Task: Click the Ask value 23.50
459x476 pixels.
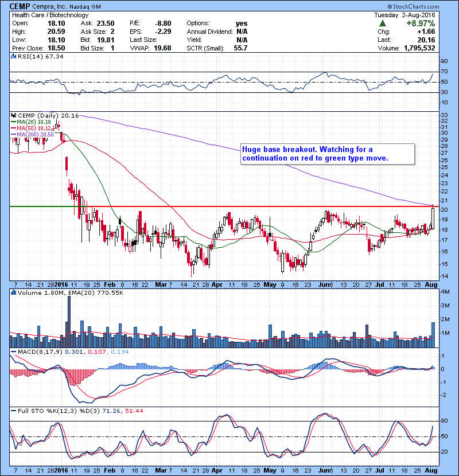Action: 106,24
